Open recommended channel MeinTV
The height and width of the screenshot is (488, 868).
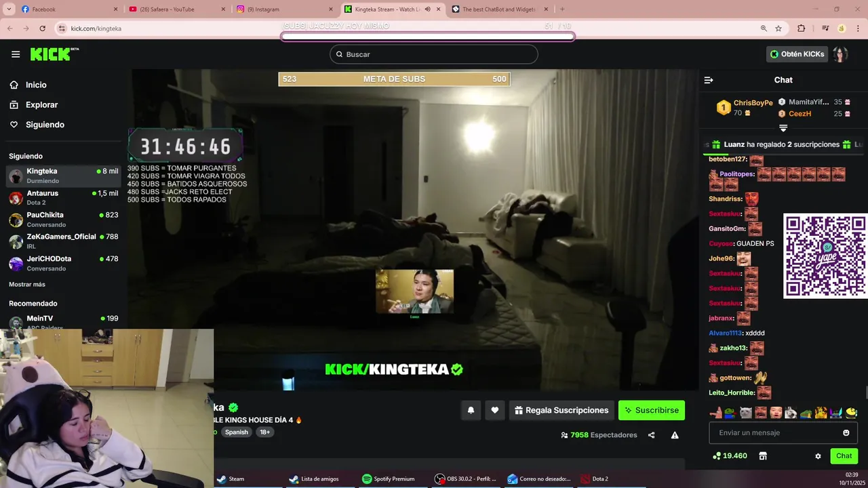click(63, 321)
